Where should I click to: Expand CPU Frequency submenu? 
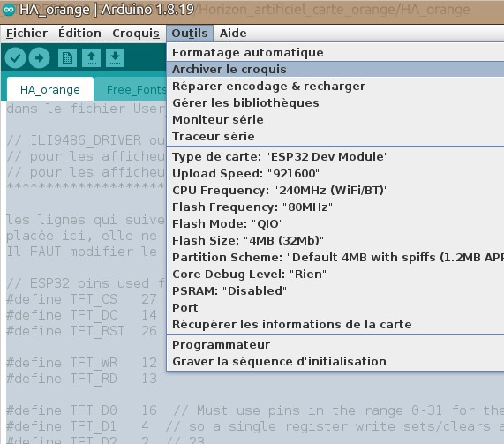(335, 190)
